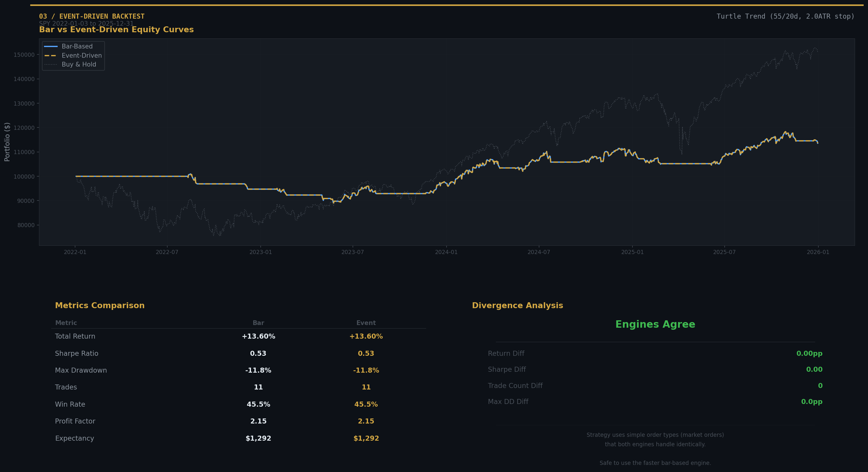The height and width of the screenshot is (472, 868).
Task: Select the Metrics Comparison section heading
Action: tap(100, 305)
